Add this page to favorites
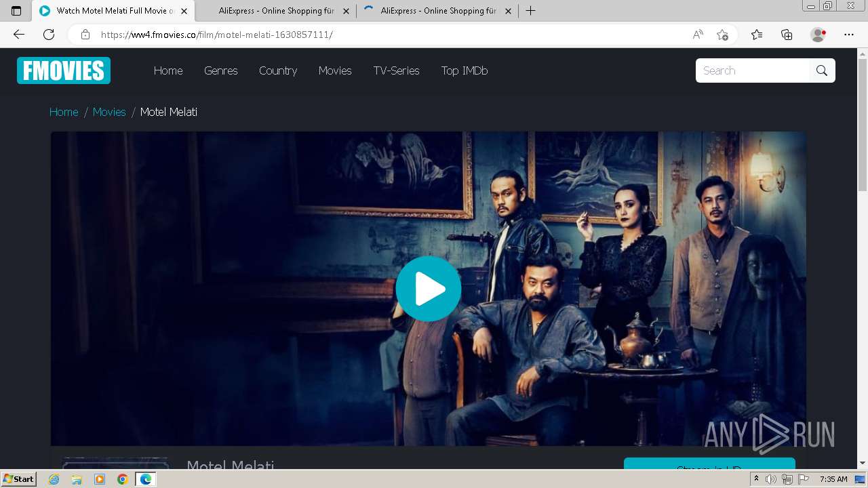 click(722, 35)
